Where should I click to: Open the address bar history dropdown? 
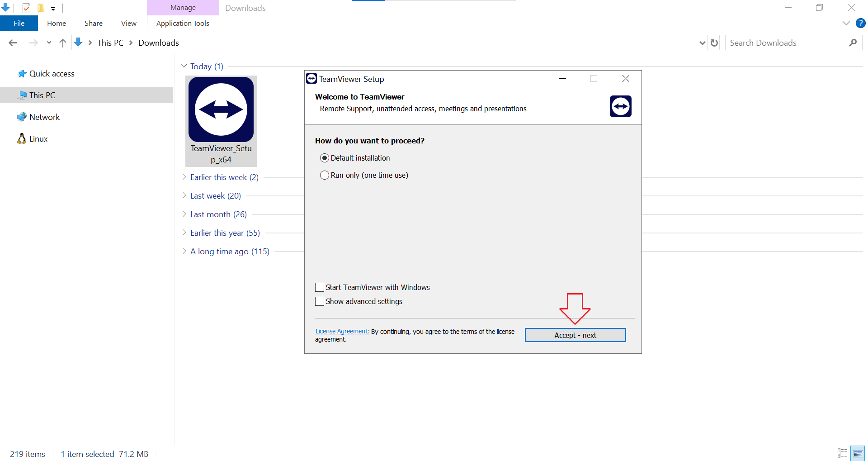click(702, 43)
